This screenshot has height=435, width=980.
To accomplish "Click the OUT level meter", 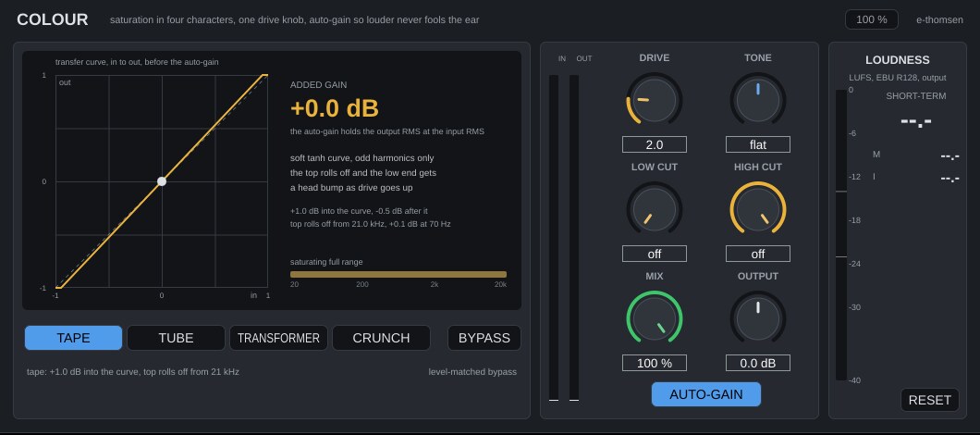I will [x=574, y=238].
